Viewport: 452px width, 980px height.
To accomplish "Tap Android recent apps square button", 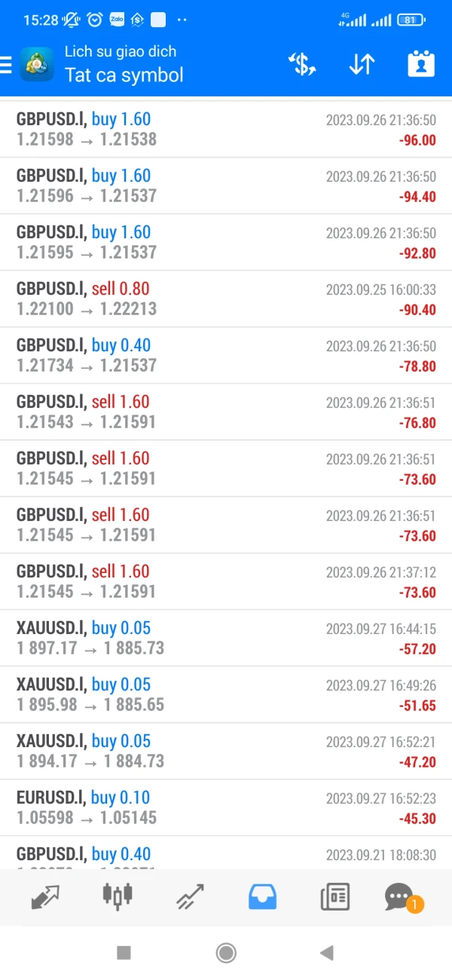I will tap(124, 953).
